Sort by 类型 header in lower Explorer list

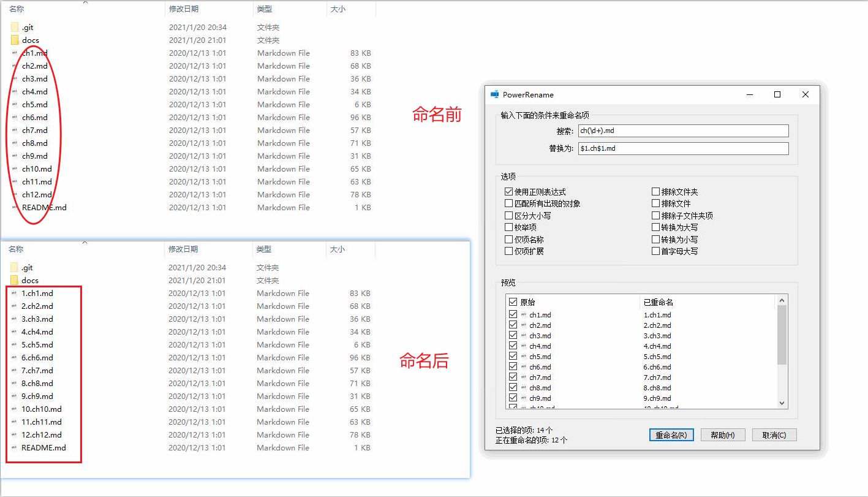click(x=264, y=249)
